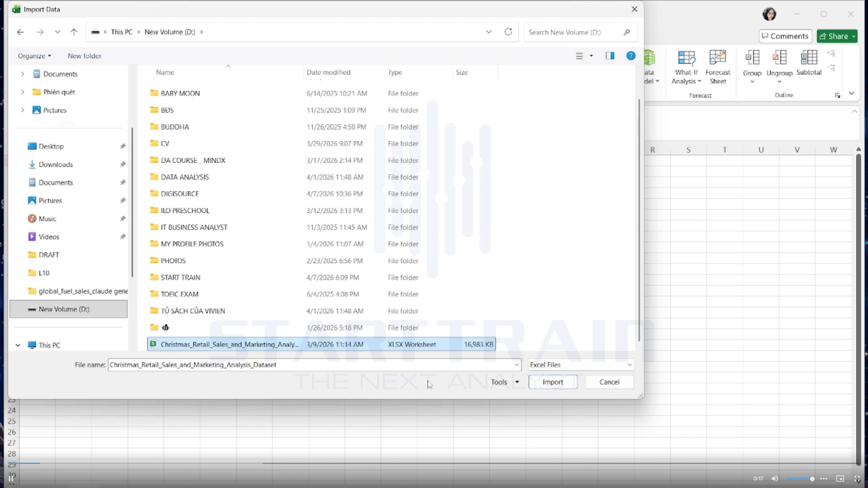Click the Ungroup icon in Outline
This screenshot has width=868, height=488.
click(x=779, y=66)
